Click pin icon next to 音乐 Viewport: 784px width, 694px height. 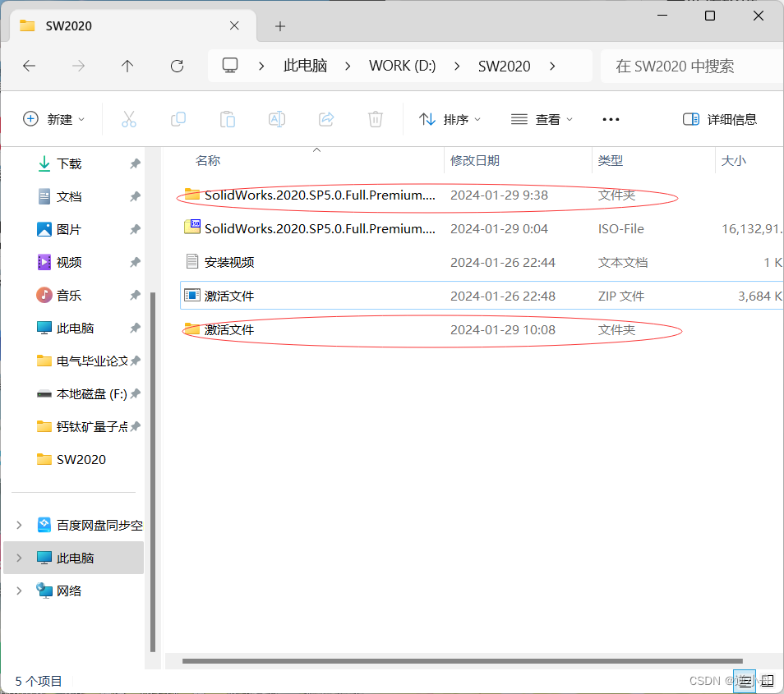[135, 296]
